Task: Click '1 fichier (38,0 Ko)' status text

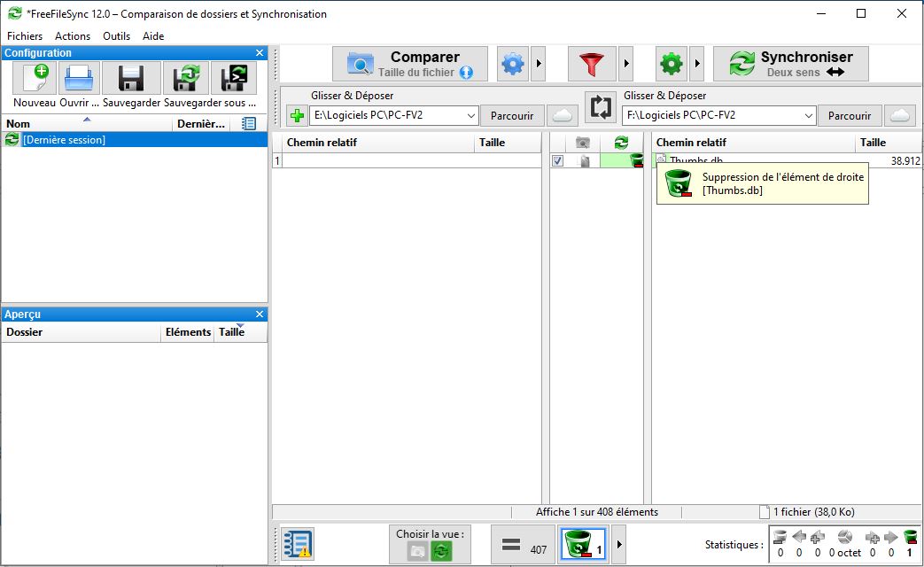Action: pos(814,512)
